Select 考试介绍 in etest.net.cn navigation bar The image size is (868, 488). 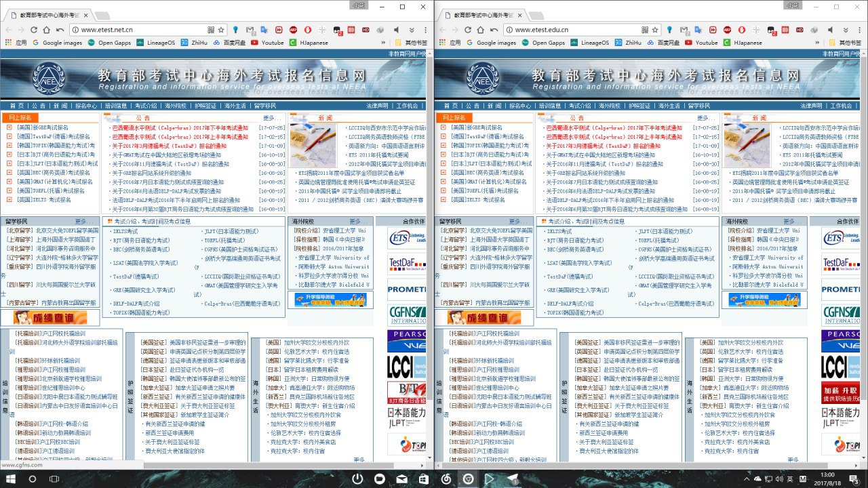tap(145, 106)
